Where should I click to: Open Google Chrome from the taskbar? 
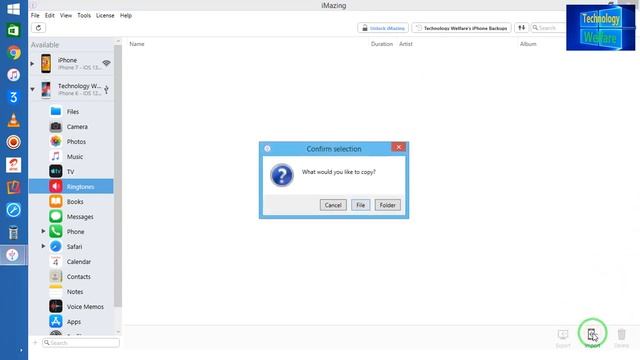click(13, 53)
